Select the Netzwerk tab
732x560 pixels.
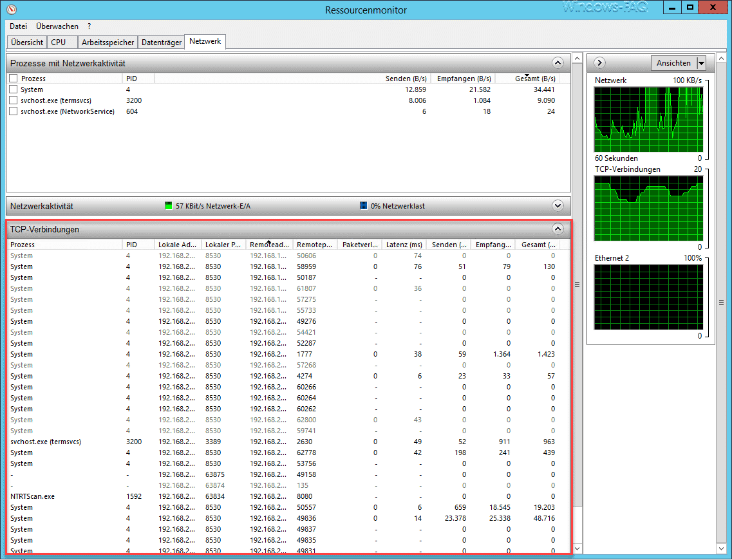tap(205, 41)
